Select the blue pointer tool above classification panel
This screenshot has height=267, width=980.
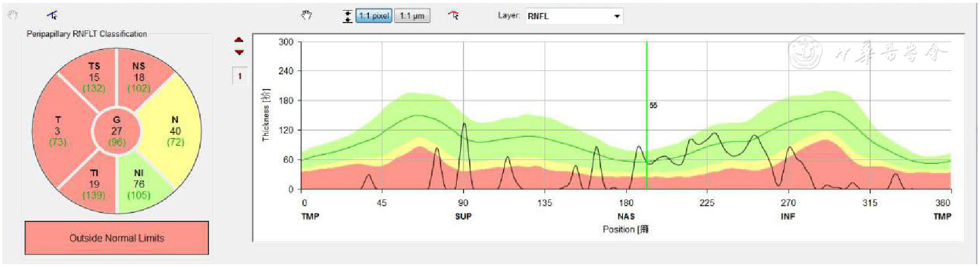(x=52, y=15)
